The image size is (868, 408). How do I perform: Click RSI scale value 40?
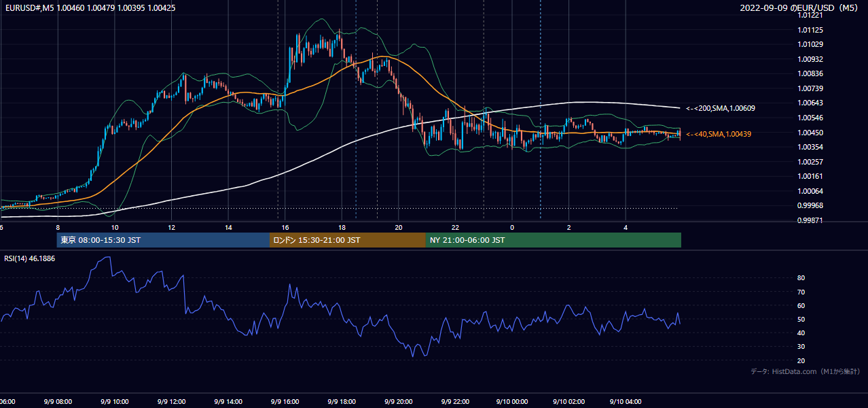801,333
